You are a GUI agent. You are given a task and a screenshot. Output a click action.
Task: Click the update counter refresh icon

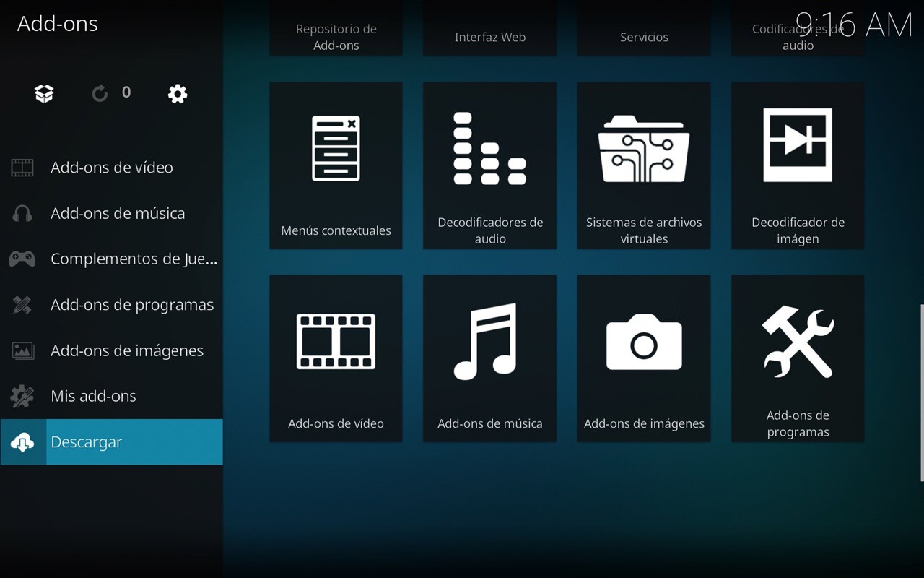click(x=100, y=93)
